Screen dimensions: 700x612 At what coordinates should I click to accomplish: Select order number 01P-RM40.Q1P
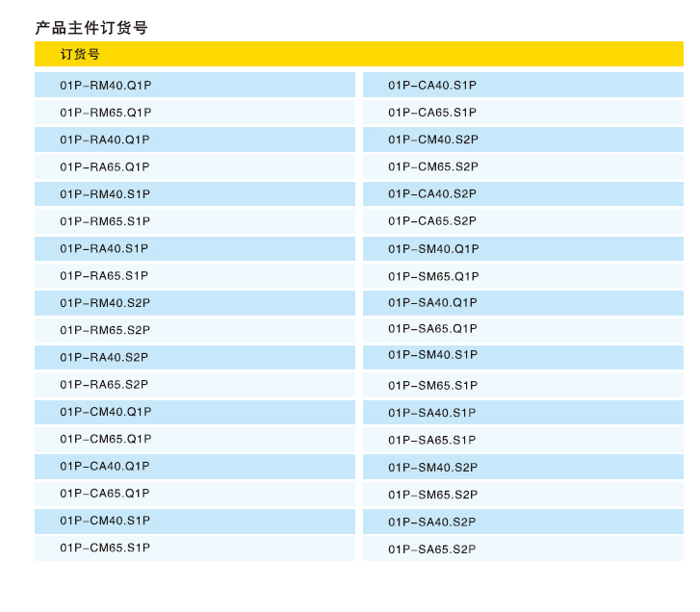point(106,85)
